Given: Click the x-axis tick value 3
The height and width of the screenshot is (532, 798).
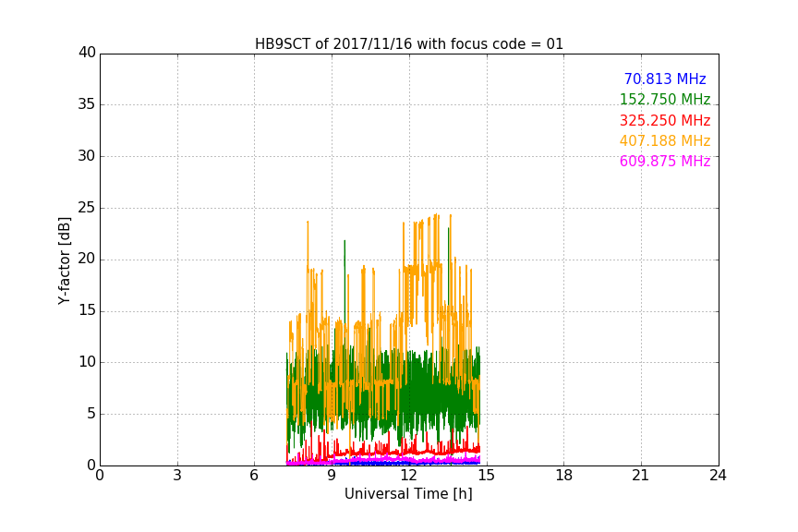Looking at the screenshot, I should click(177, 475).
